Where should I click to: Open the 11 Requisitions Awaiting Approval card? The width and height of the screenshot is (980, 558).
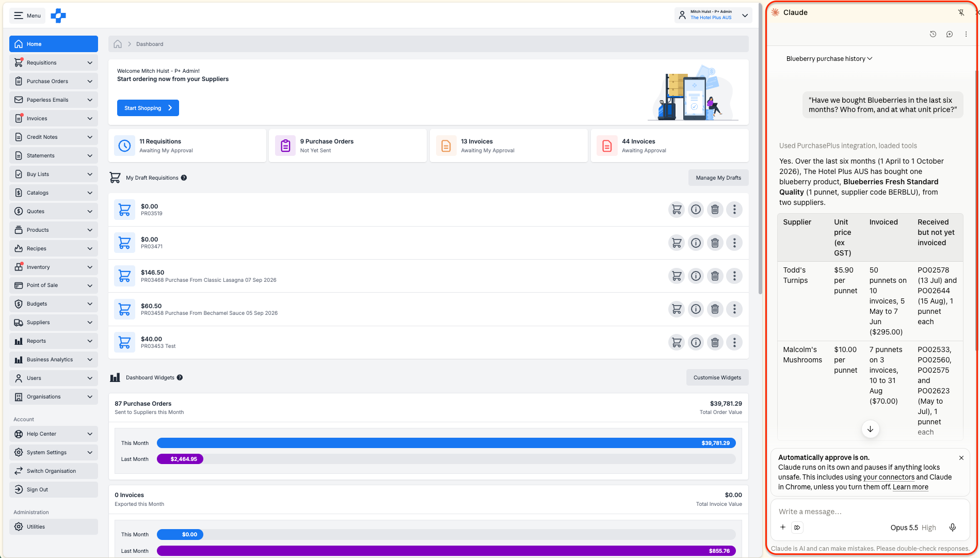pyautogui.click(x=187, y=146)
